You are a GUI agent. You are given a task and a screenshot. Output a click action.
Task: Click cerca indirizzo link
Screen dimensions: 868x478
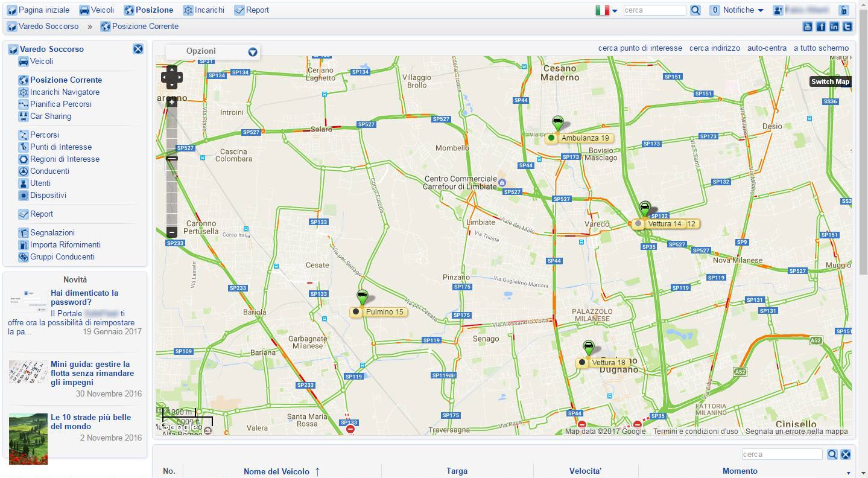coord(715,48)
